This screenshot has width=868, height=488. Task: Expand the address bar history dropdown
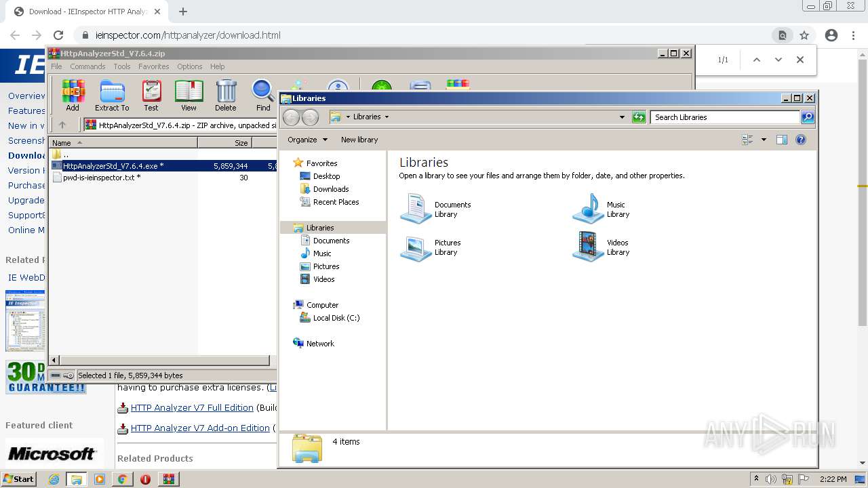point(622,117)
